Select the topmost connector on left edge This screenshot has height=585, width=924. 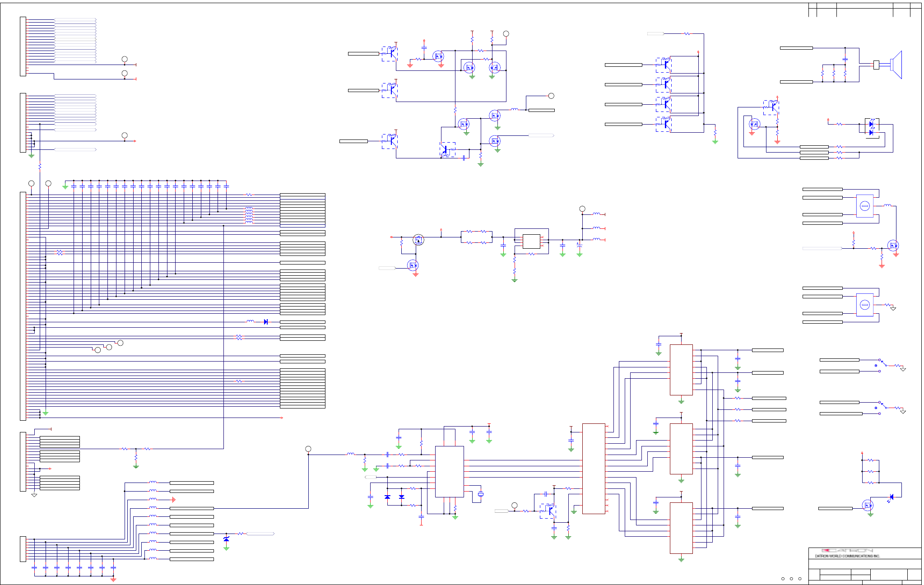click(23, 46)
